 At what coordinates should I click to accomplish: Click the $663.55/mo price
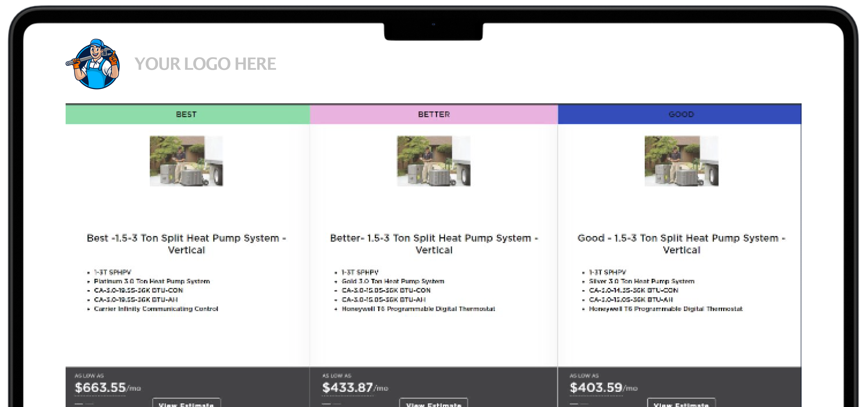coord(107,387)
